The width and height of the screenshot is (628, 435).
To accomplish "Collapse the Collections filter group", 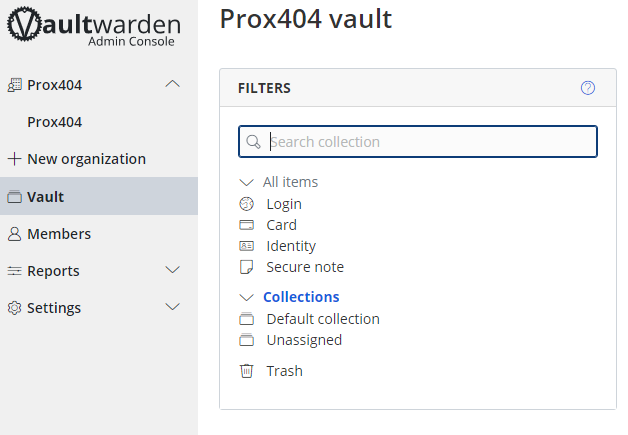I will 246,297.
